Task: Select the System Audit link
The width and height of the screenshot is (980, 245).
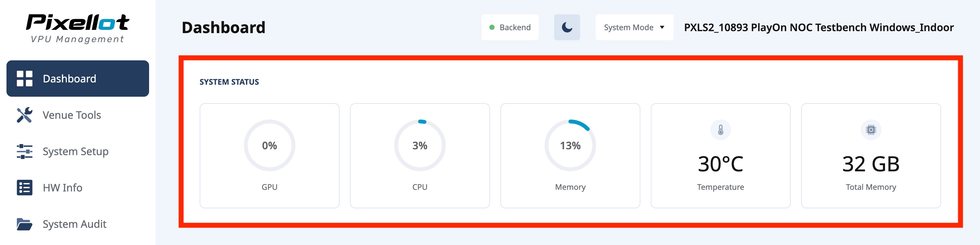Action: [75, 224]
